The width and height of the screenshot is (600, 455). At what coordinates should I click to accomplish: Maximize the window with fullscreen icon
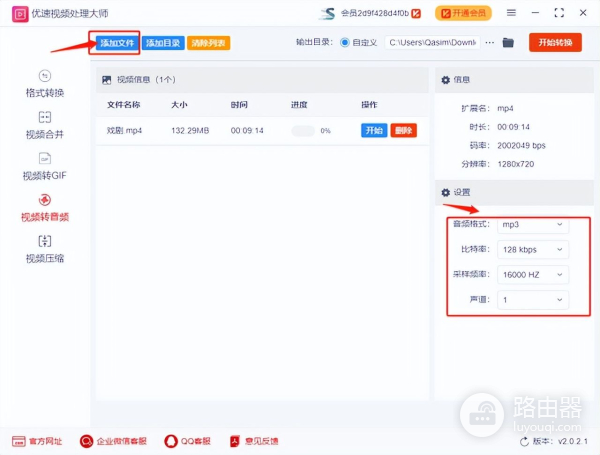click(x=559, y=13)
